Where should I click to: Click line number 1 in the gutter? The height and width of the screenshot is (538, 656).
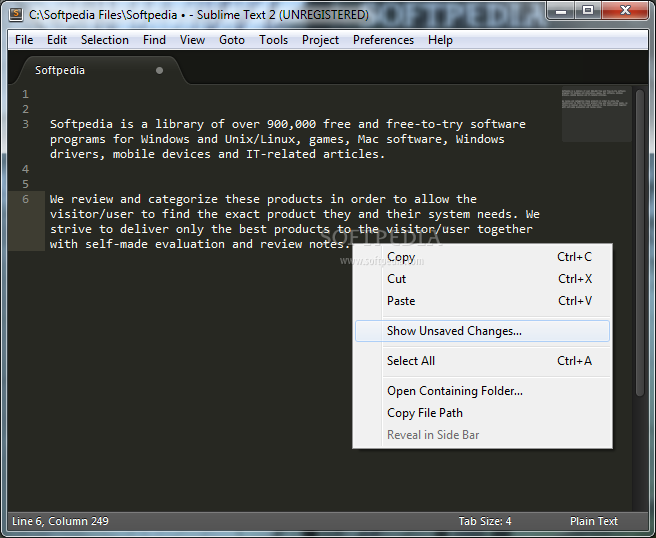pos(26,94)
